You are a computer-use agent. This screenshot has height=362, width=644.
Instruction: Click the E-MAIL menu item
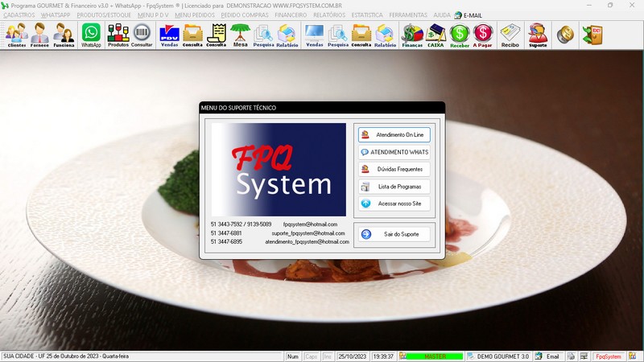469,15
